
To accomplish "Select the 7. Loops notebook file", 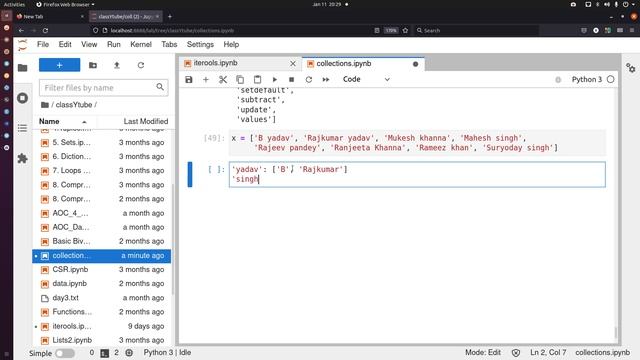I will [x=102, y=171].
